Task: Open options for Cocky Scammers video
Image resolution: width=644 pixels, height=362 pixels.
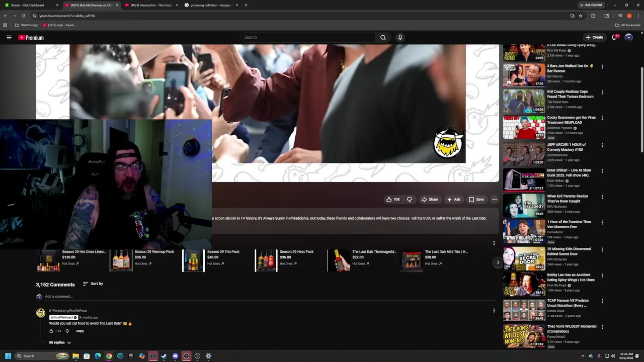Action: pos(602,118)
